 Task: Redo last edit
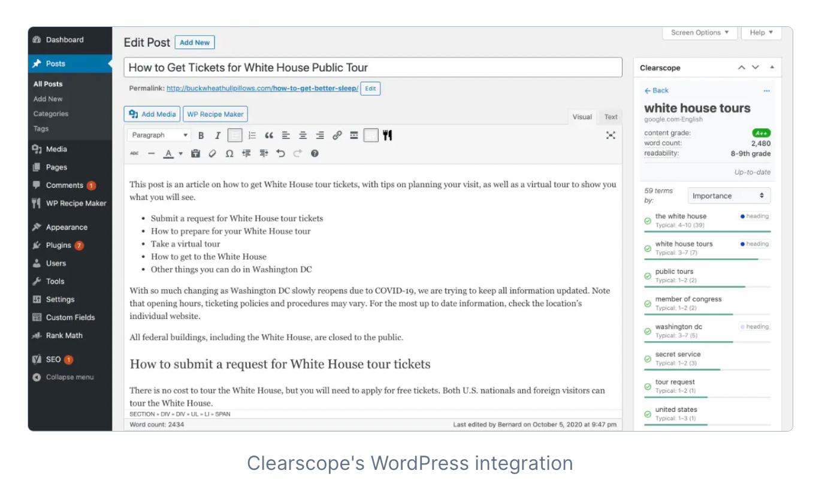tap(298, 153)
